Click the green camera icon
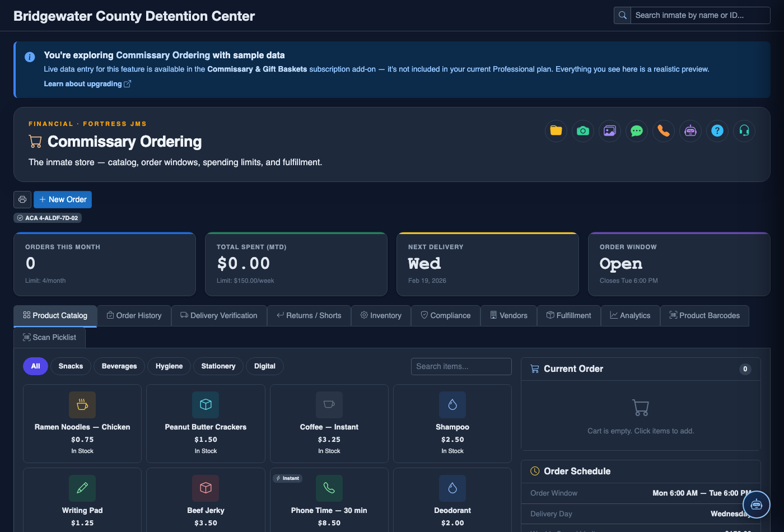 pos(583,131)
